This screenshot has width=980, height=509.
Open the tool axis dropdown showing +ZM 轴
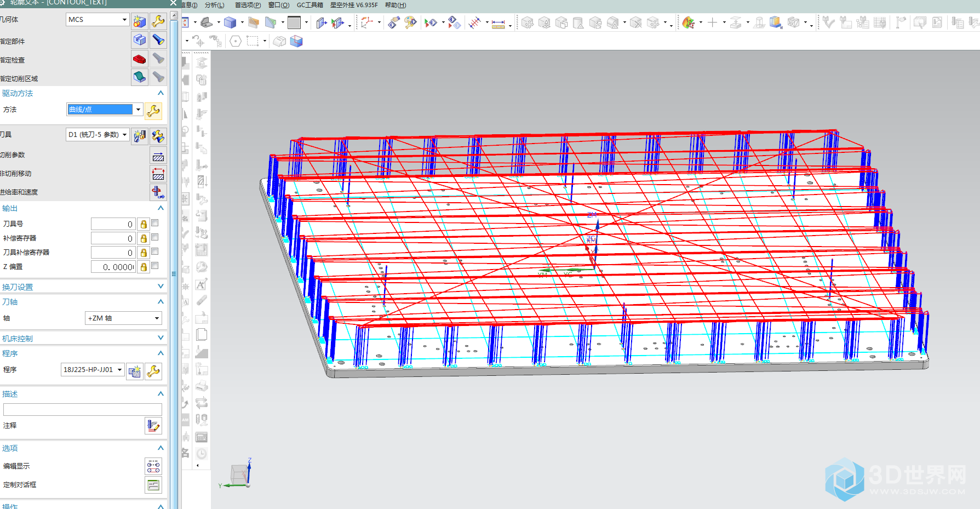click(123, 318)
